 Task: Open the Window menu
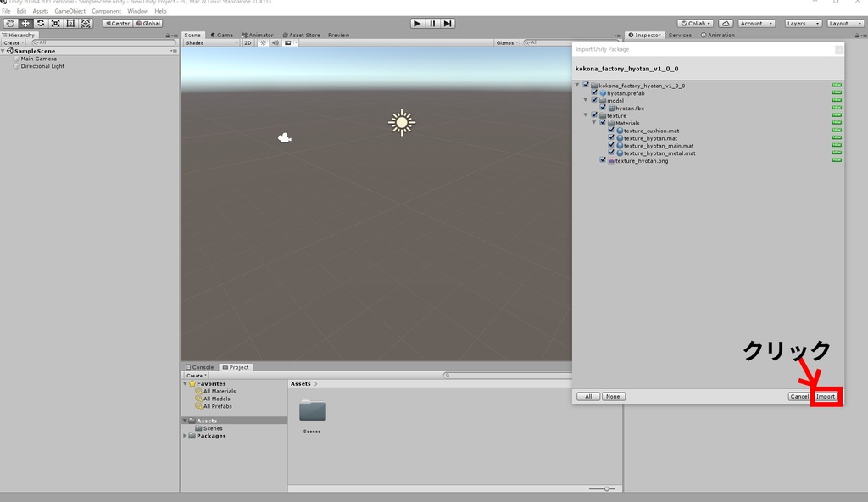137,11
